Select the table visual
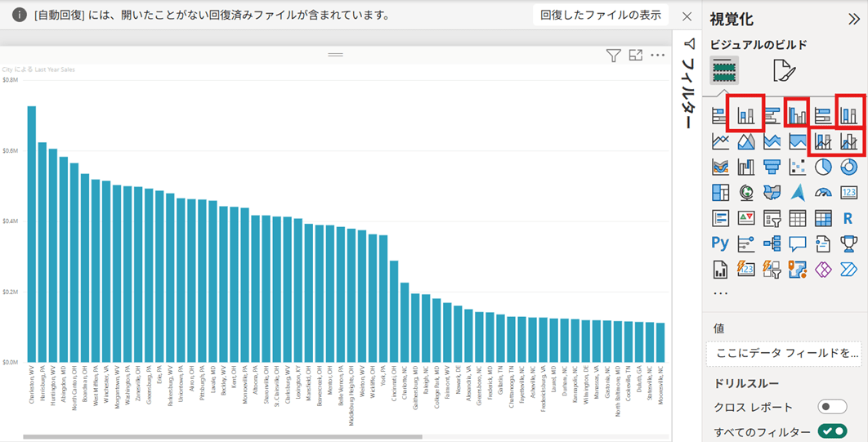The image size is (868, 442). point(798,218)
